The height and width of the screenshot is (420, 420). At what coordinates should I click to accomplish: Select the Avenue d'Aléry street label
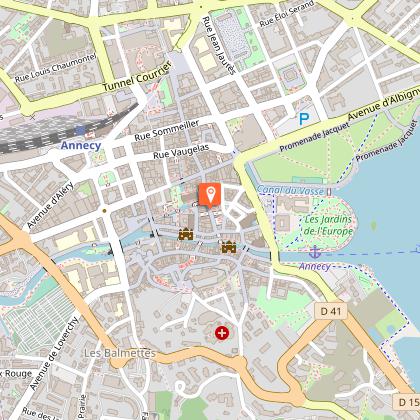click(50, 205)
